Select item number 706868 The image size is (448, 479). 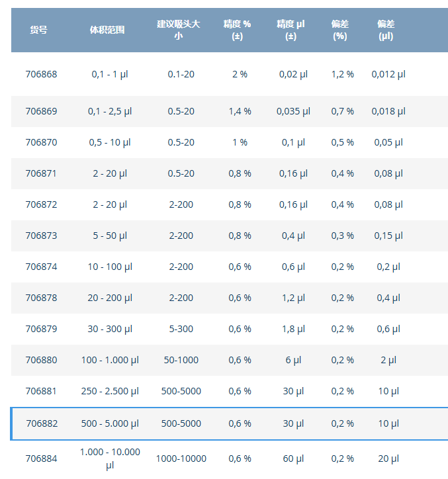click(41, 74)
